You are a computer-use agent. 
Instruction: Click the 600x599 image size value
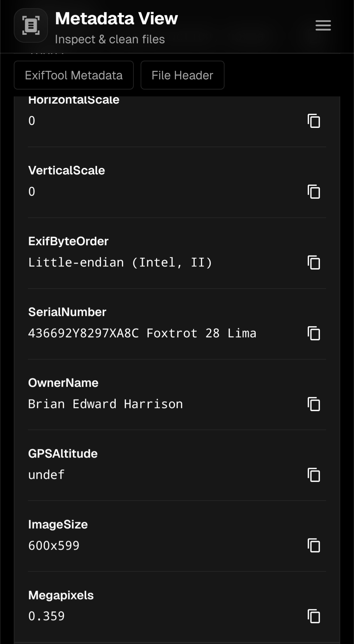tap(54, 546)
